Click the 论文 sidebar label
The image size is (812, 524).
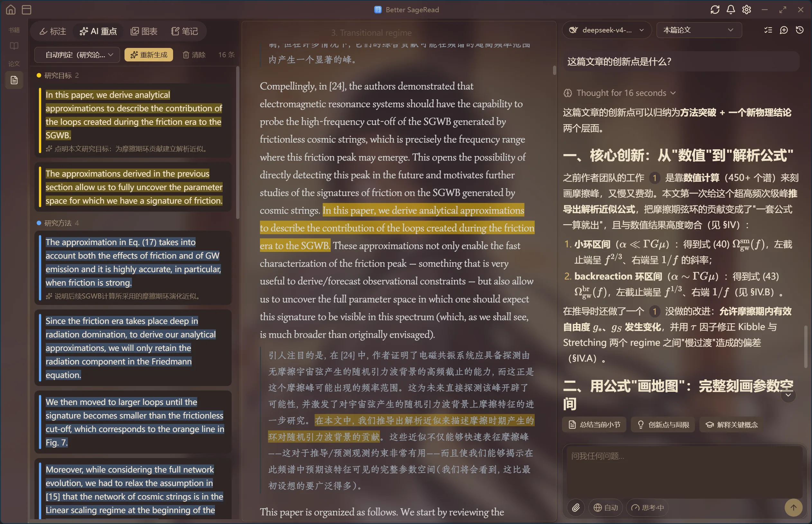coord(14,64)
